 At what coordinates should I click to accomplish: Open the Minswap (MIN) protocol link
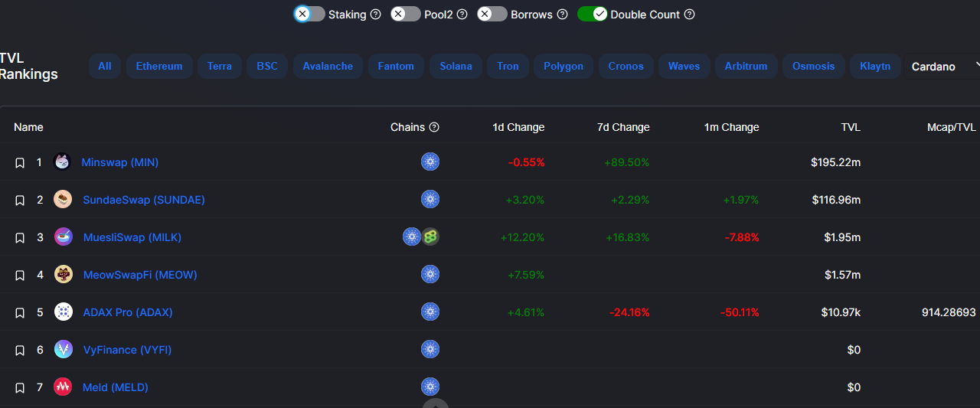120,162
